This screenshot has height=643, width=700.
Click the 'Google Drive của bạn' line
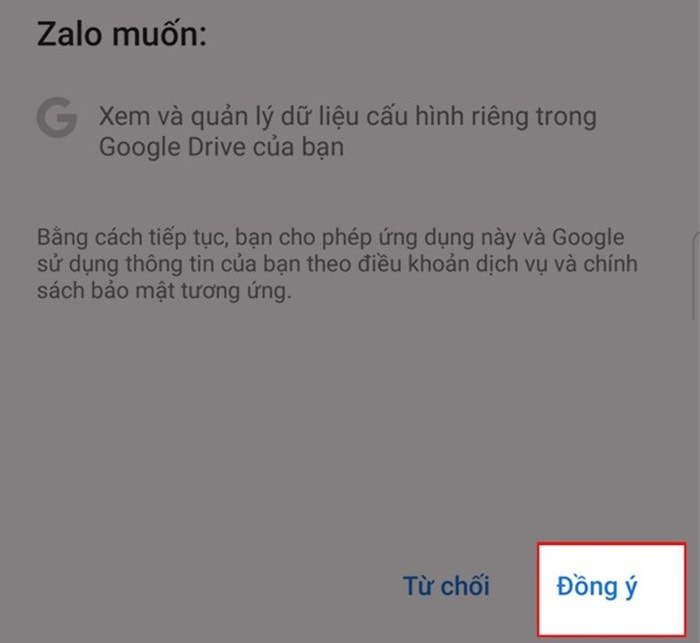click(221, 147)
